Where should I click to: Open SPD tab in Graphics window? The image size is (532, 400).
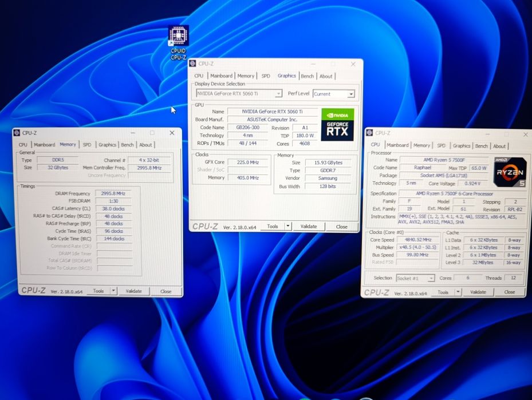coord(266,76)
